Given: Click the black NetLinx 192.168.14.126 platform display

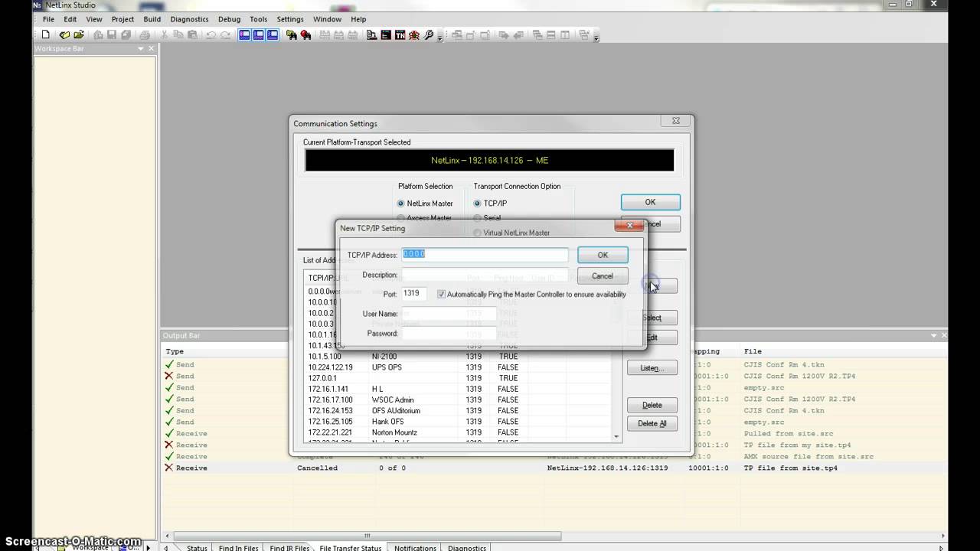Looking at the screenshot, I should 489,160.
